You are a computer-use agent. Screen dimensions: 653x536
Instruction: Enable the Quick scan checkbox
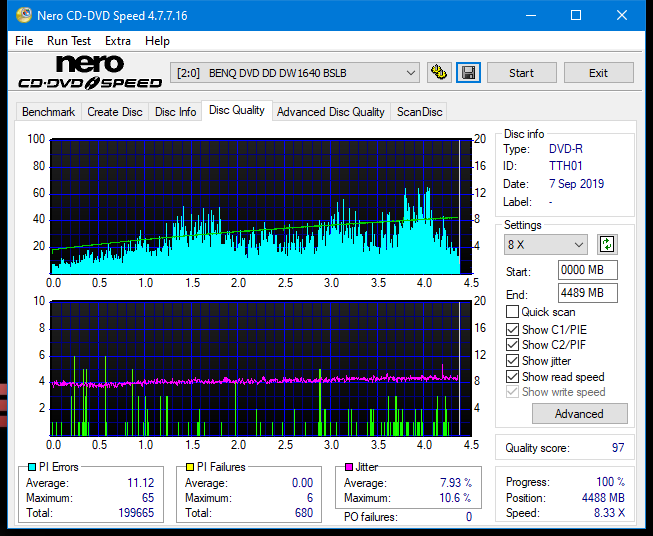coord(512,312)
